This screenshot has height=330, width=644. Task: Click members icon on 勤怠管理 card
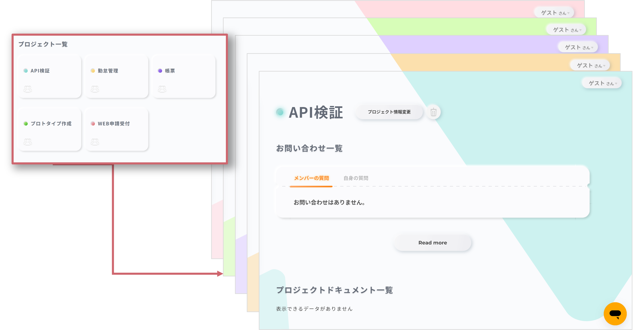click(x=95, y=89)
